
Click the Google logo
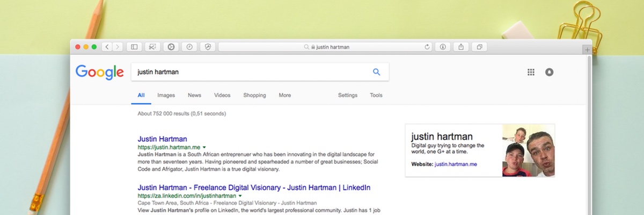(100, 72)
